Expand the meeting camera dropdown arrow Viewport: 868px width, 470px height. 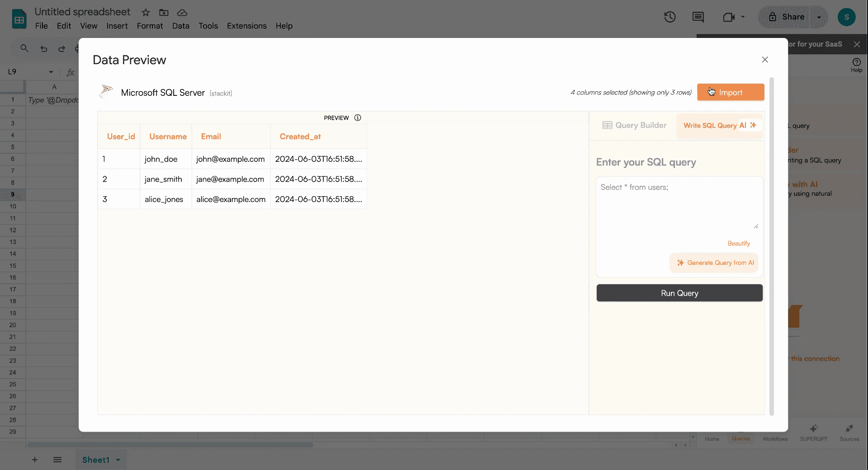point(743,17)
